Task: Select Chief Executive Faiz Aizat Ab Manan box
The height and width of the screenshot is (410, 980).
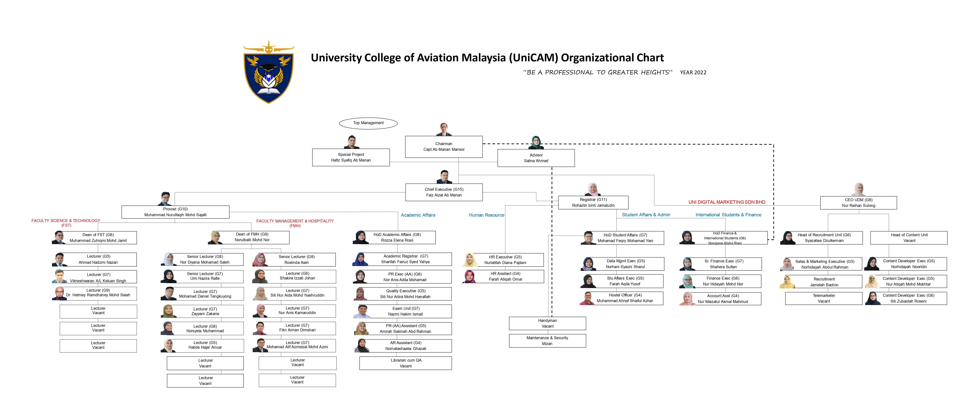Action: 444,192
